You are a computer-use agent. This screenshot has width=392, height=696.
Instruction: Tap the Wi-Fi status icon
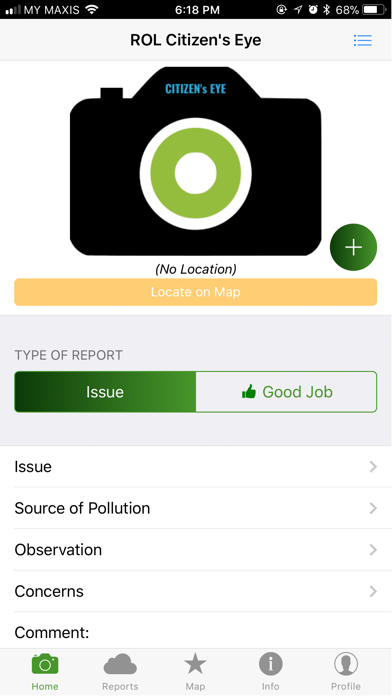pyautogui.click(x=92, y=9)
